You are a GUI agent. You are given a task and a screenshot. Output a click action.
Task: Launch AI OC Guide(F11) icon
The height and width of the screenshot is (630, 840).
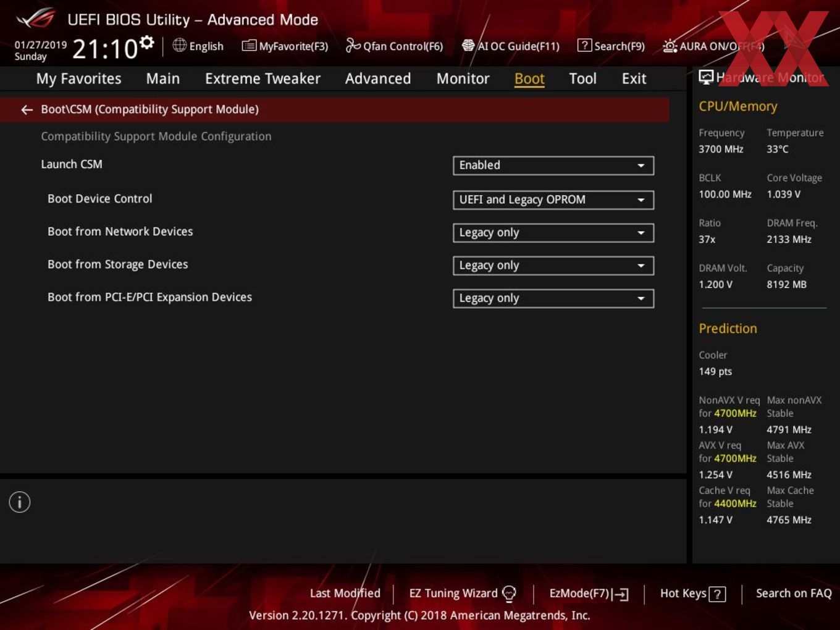pyautogui.click(x=468, y=46)
